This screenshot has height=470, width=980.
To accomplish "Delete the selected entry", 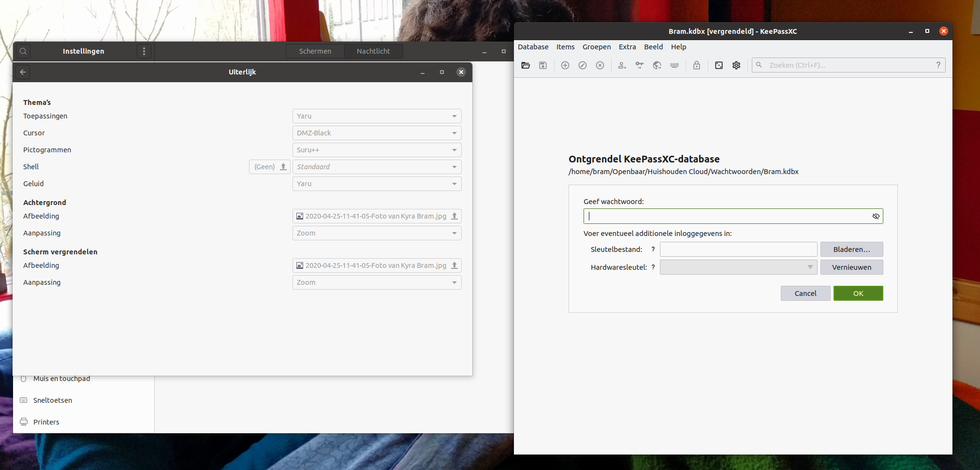I will pyautogui.click(x=600, y=65).
